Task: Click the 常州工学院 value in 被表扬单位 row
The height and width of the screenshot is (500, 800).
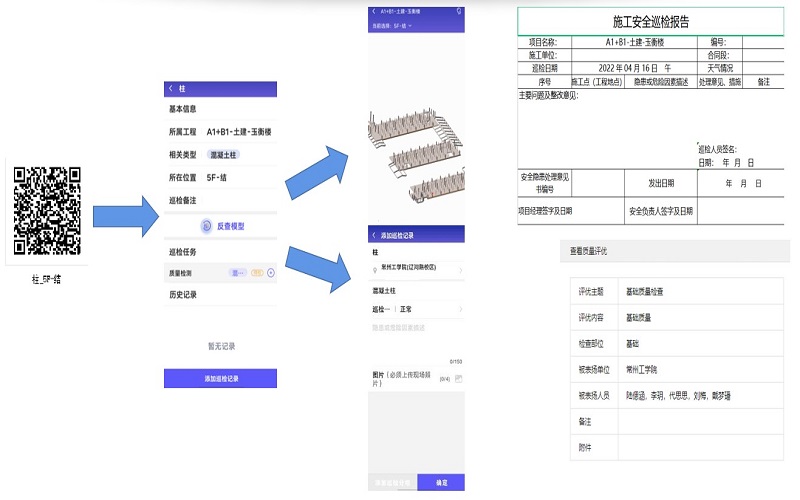Action: [x=641, y=370]
